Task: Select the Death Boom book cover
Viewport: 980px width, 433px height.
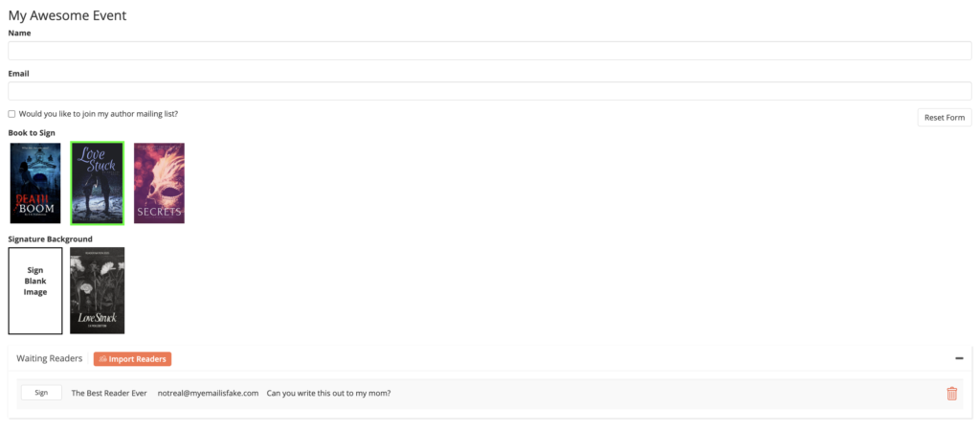Action: pyautogui.click(x=35, y=183)
